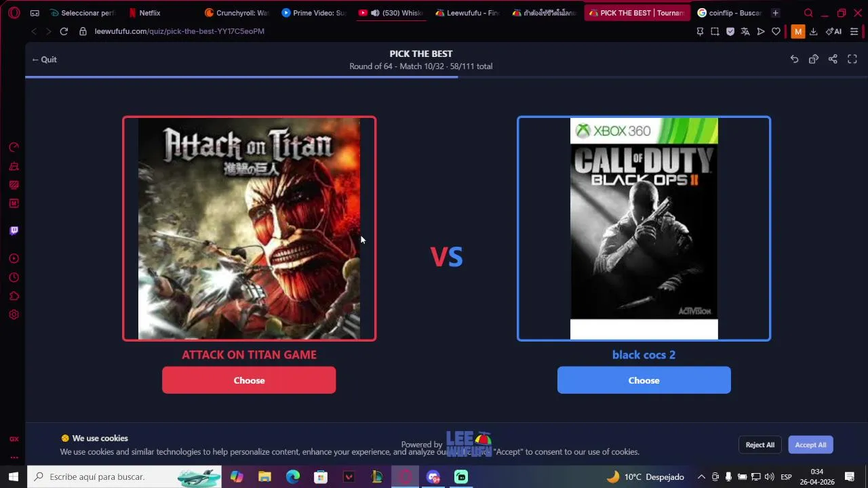Open the Easy Setup menu icon
Viewport: 868px width, 488px height.
tap(854, 31)
